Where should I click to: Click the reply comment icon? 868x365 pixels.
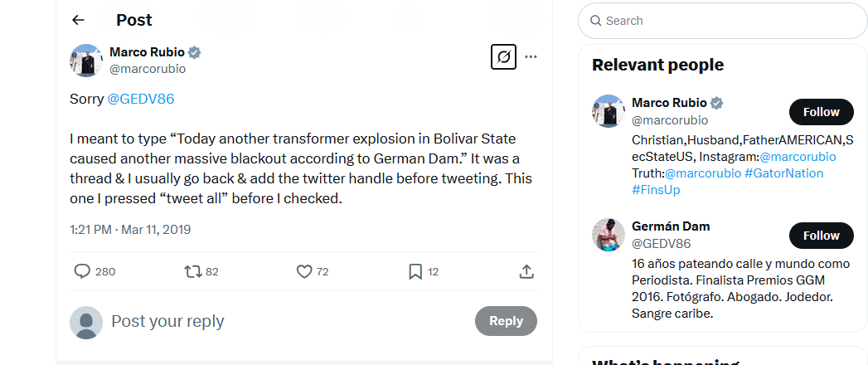(83, 271)
